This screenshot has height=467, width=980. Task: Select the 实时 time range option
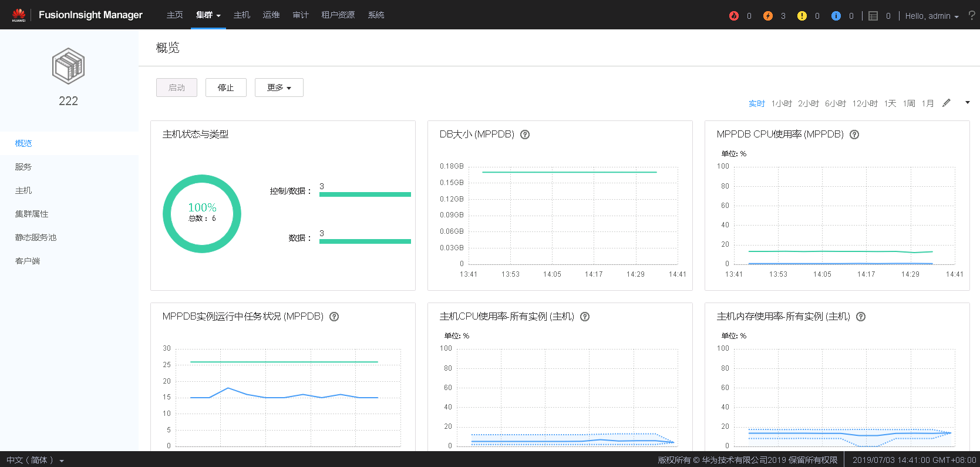(756, 103)
